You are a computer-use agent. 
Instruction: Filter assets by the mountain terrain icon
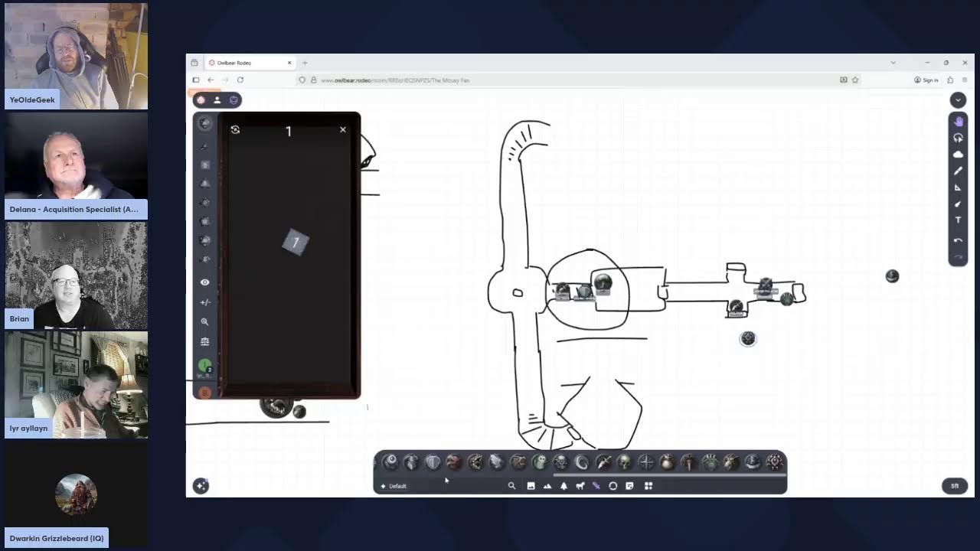click(547, 486)
